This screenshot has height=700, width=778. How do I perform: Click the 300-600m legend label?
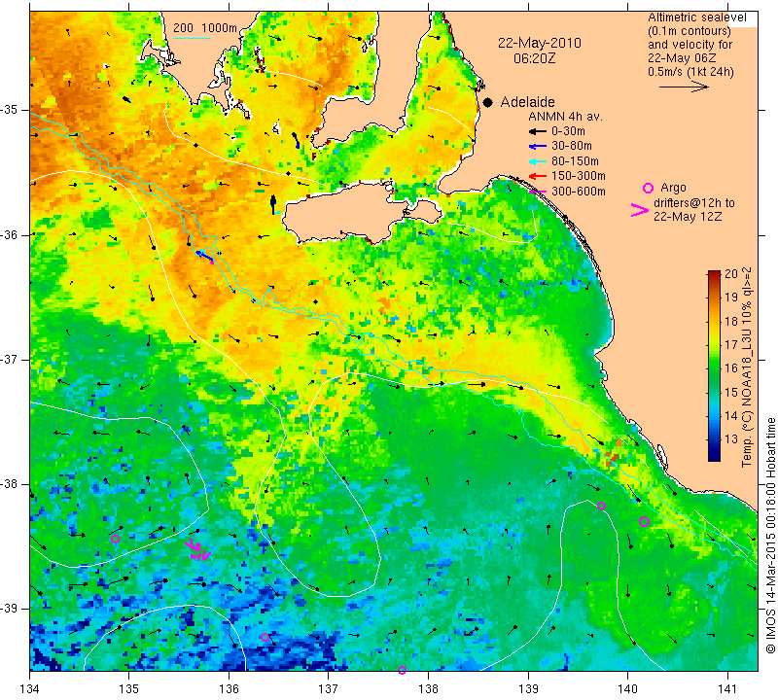[579, 192]
